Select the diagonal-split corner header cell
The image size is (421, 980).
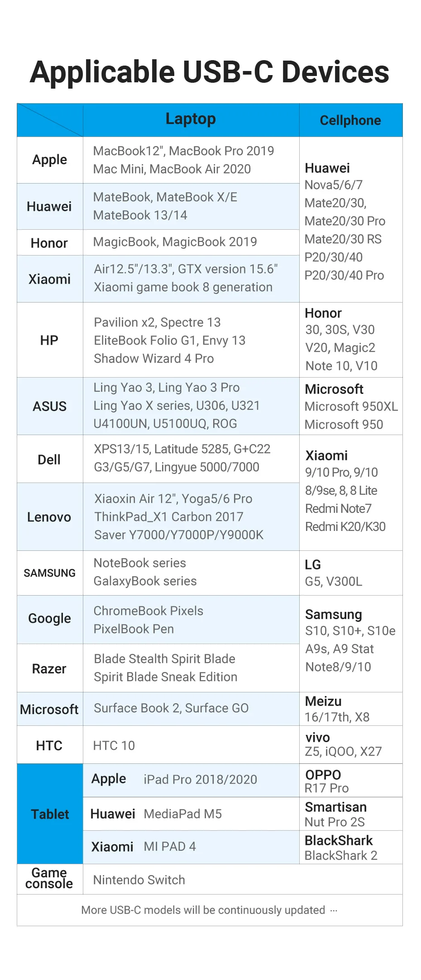50,120
